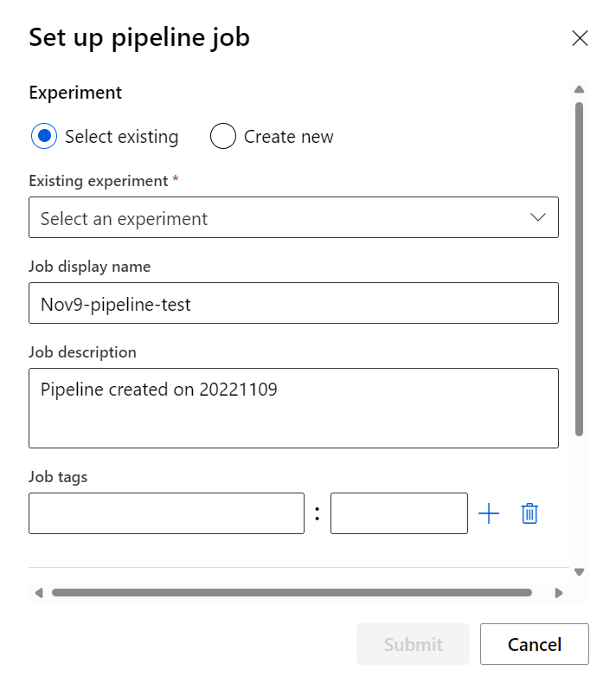Click the Create new label text
Image resolution: width=616 pixels, height=696 pixels.
point(288,137)
